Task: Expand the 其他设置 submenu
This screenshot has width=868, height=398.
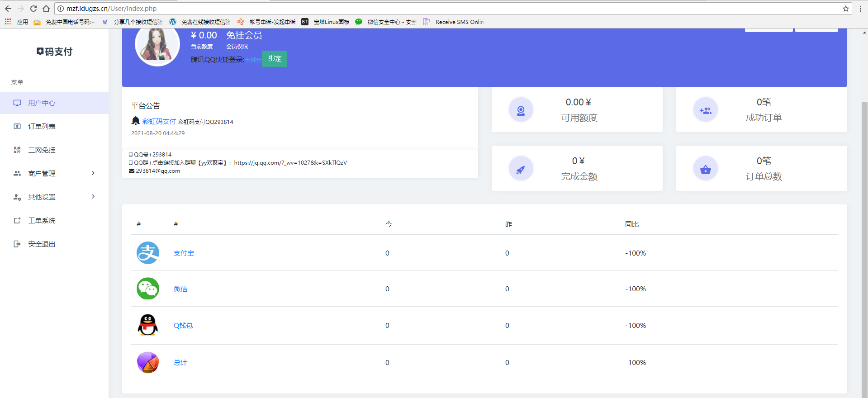Action: point(54,197)
